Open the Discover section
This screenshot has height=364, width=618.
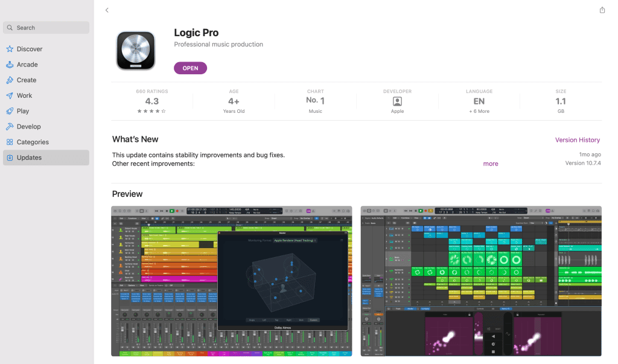[x=46, y=49]
